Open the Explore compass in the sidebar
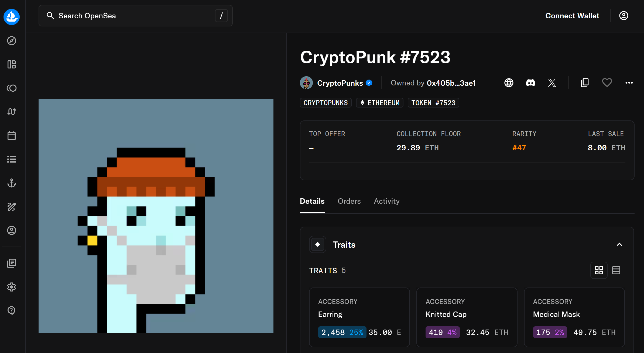644x353 pixels. pyautogui.click(x=12, y=41)
